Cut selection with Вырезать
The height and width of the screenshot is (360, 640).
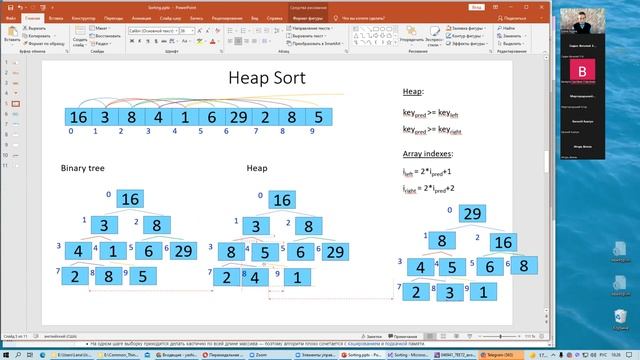[34, 28]
